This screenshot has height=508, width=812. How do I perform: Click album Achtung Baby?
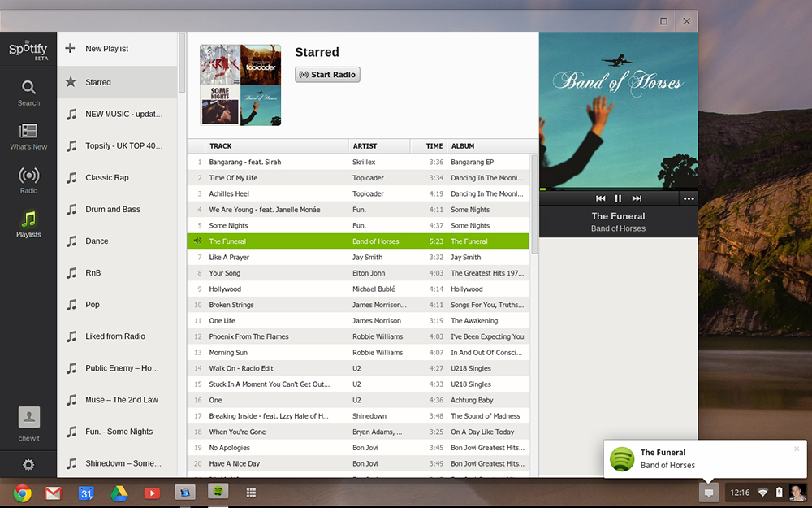coord(472,400)
